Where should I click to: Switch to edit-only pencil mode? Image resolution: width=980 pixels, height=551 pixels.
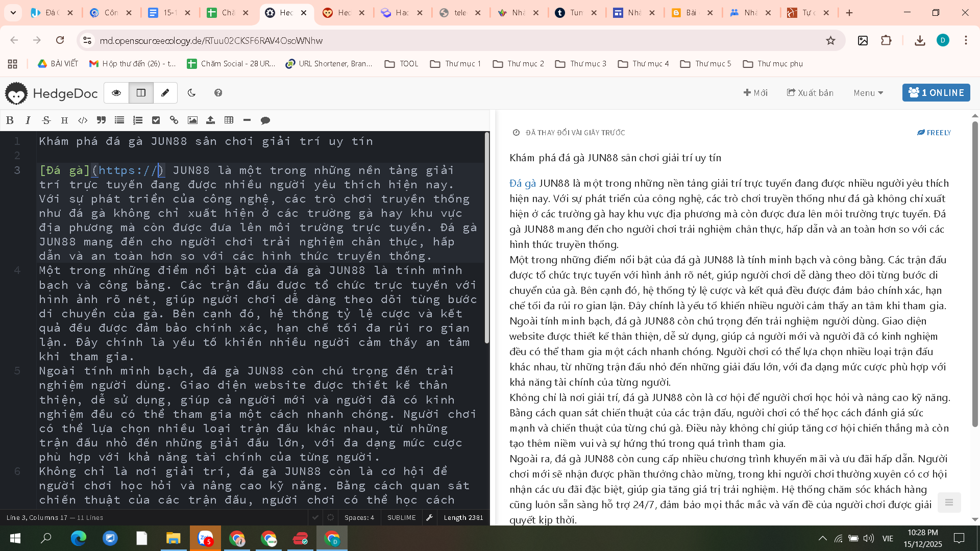point(165,93)
